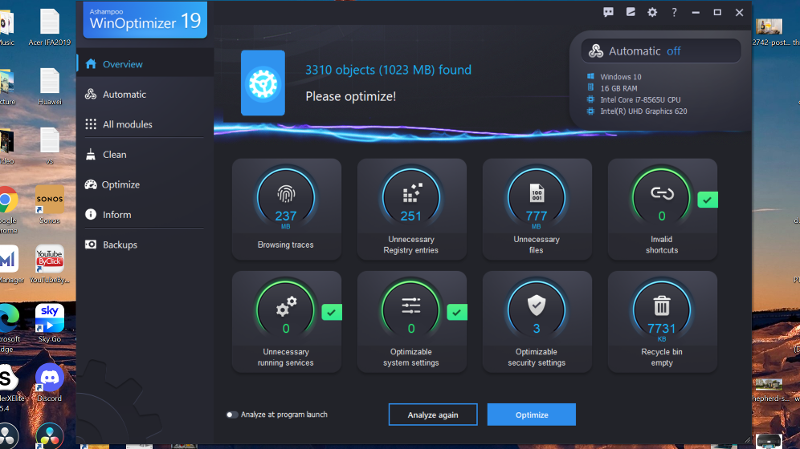Image resolution: width=800 pixels, height=449 pixels.
Task: Click the Unnecessary running services gears icon
Action: 286,306
